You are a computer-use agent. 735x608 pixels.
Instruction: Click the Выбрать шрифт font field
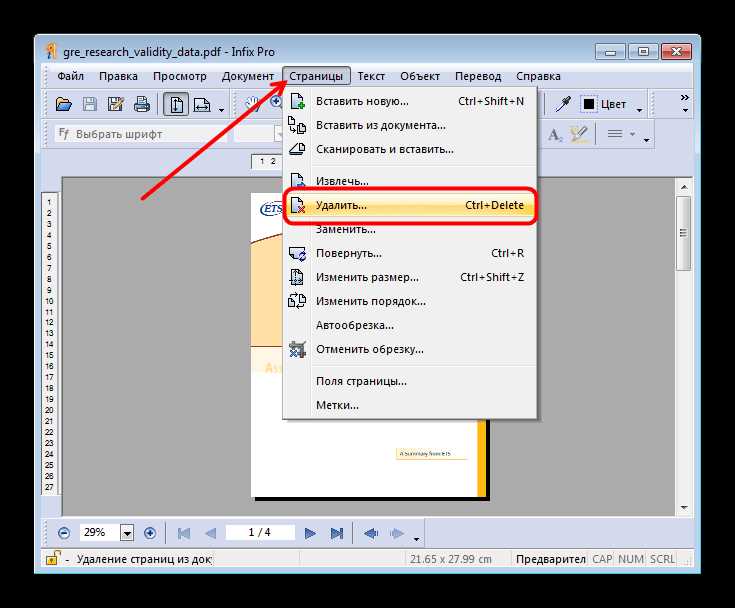(x=141, y=134)
